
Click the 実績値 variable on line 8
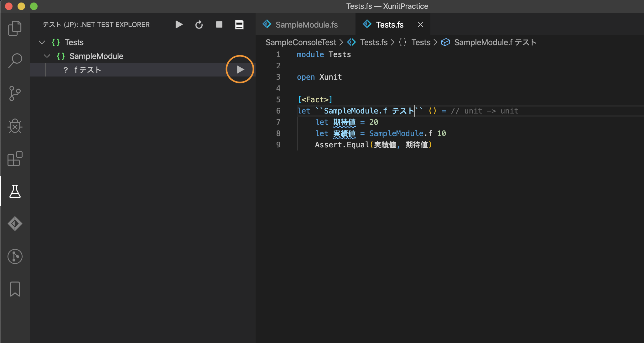point(345,134)
